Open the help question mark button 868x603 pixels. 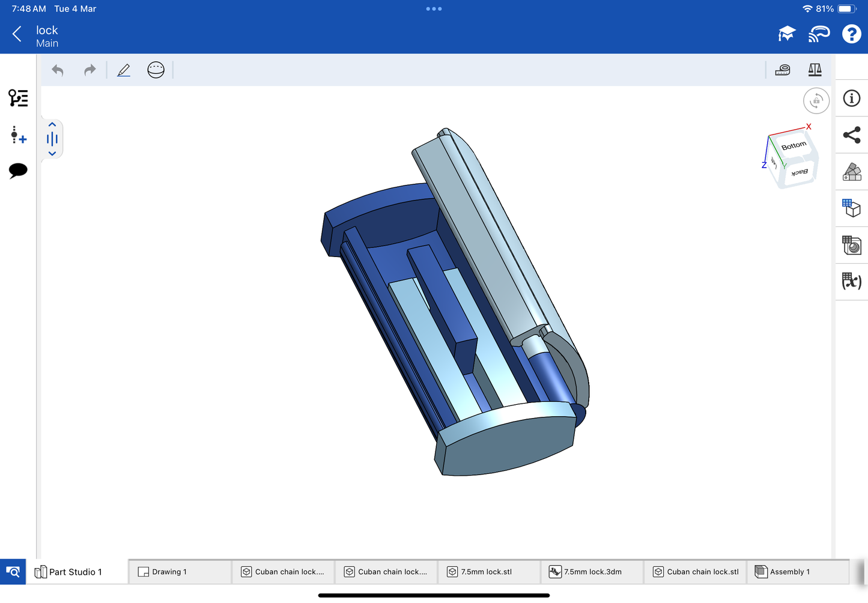click(x=851, y=34)
